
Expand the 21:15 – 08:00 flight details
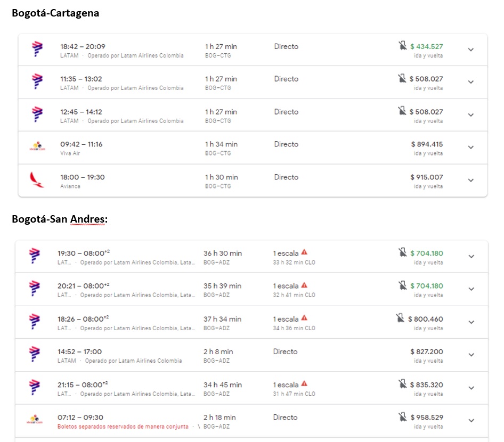pos(470,388)
